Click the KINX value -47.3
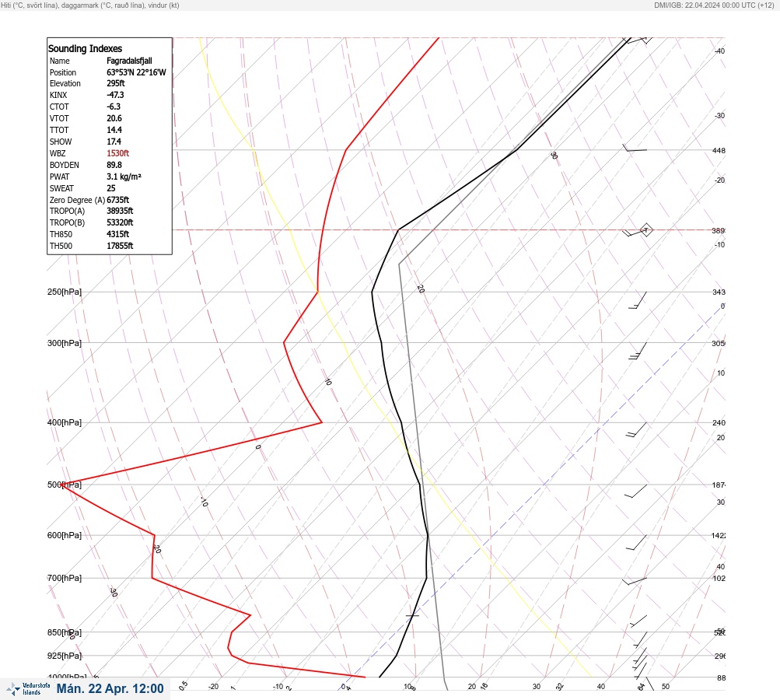 pos(115,95)
